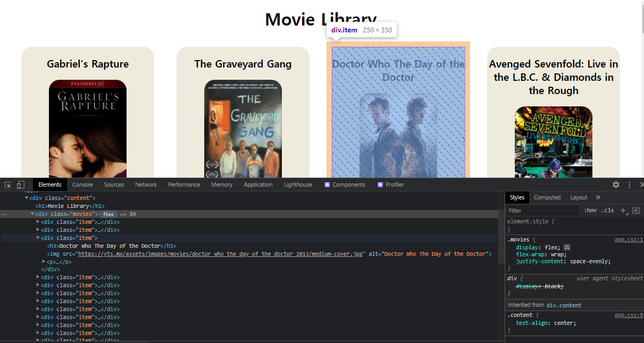Open the yts.mx img src URL link
Image resolution: width=644 pixels, height=343 pixels.
(x=221, y=254)
